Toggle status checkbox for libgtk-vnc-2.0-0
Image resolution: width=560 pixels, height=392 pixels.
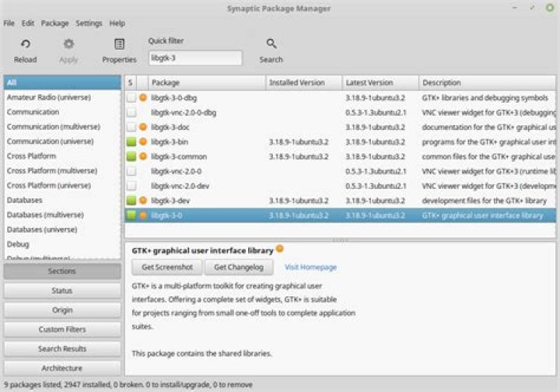[131, 171]
